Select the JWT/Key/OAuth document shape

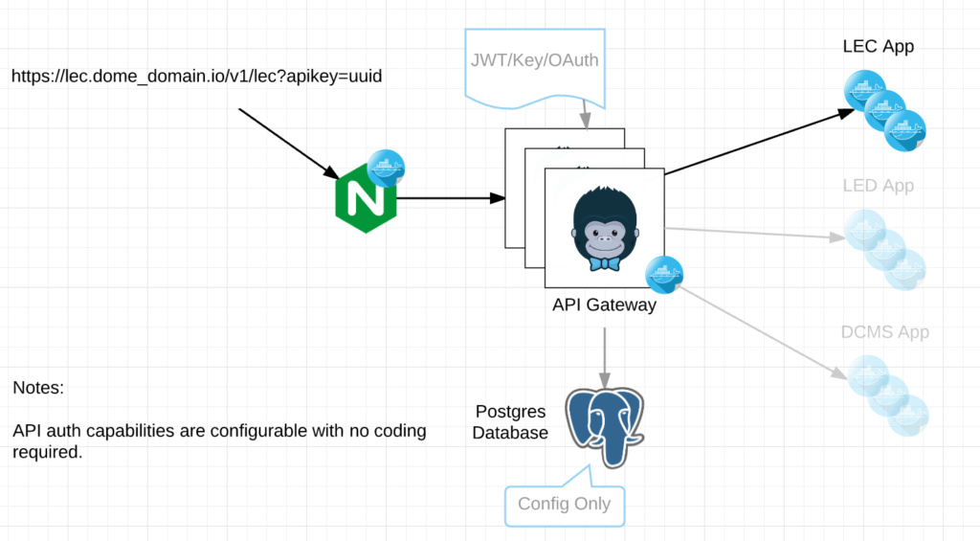pyautogui.click(x=535, y=68)
